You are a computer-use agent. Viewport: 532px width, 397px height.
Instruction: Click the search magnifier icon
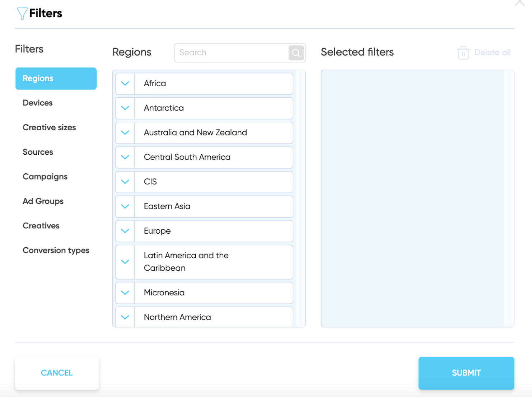coord(296,53)
